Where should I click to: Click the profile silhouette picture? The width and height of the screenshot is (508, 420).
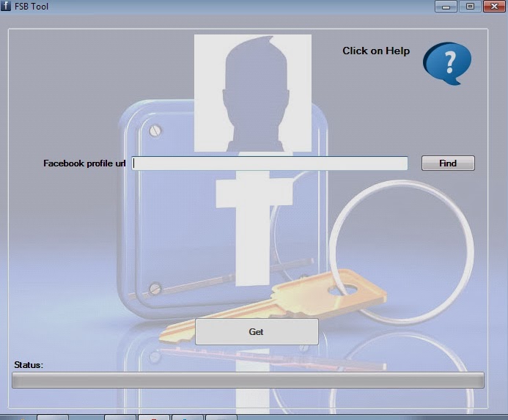[253, 93]
